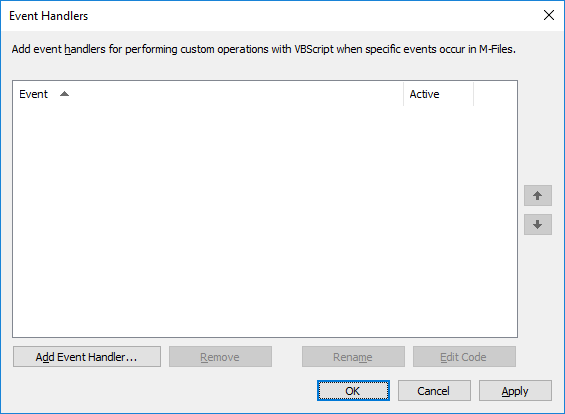Screen dimensions: 565x414
Task: Click the VBScript description text
Action: coord(263,49)
